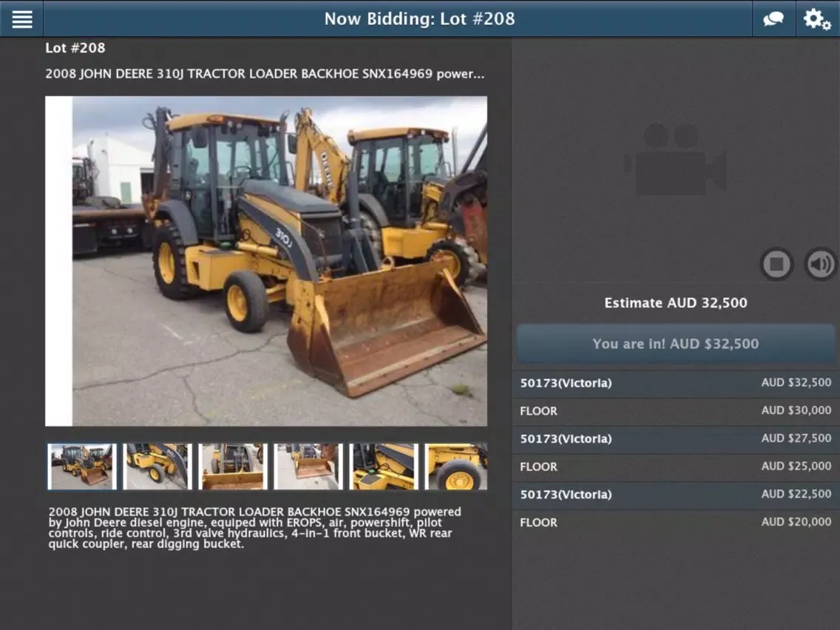
Task: Stop the live video stream
Action: coord(777,263)
